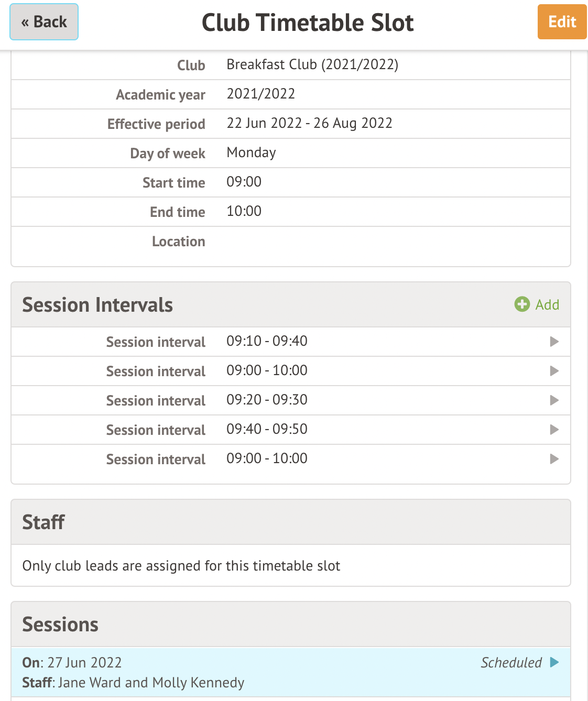
Task: Click the Staff section header
Action: pos(291,522)
